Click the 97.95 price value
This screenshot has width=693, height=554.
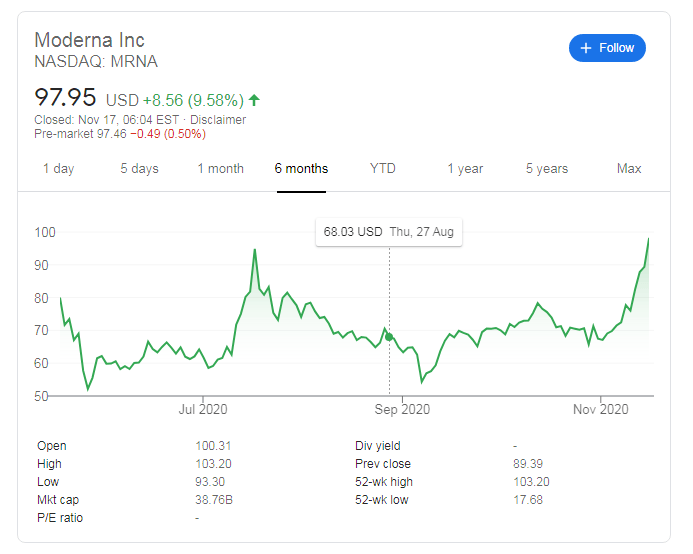pyautogui.click(x=65, y=97)
